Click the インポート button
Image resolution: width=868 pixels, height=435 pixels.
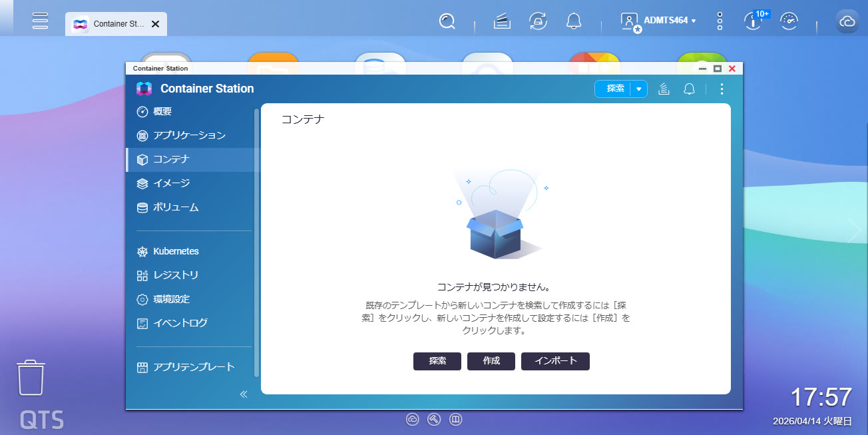tap(555, 361)
